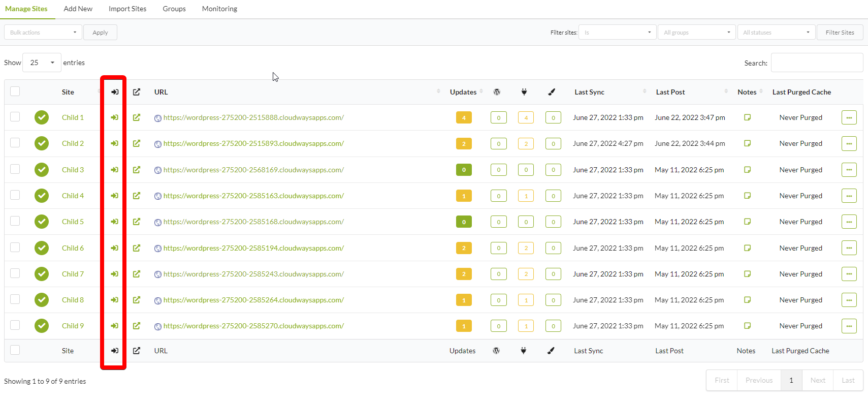Sort table by Site column header
The width and height of the screenshot is (868, 401).
tap(68, 92)
